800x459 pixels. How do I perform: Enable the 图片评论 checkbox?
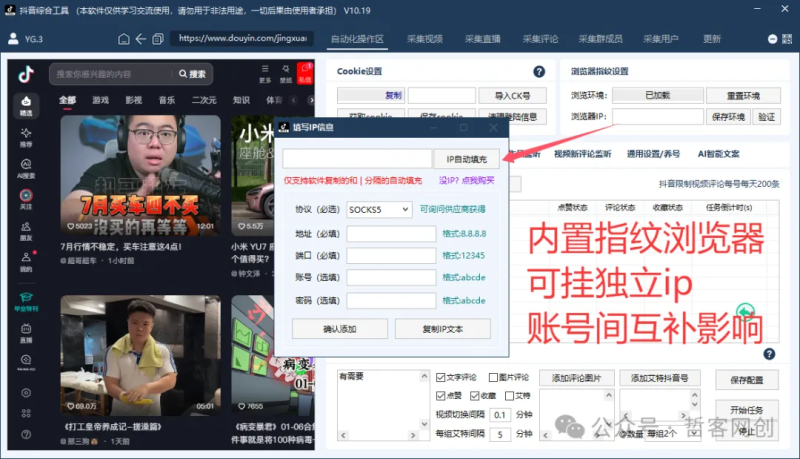point(493,377)
